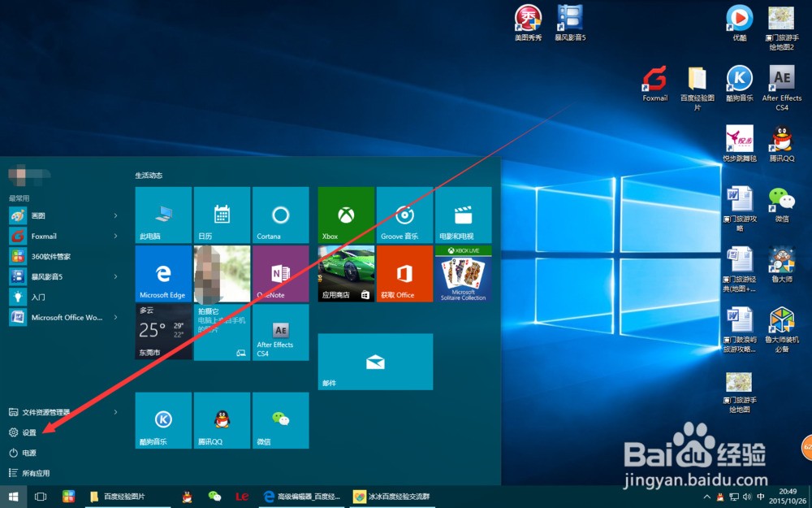
Task: Open the 邮件 mail tile
Action: (374, 362)
